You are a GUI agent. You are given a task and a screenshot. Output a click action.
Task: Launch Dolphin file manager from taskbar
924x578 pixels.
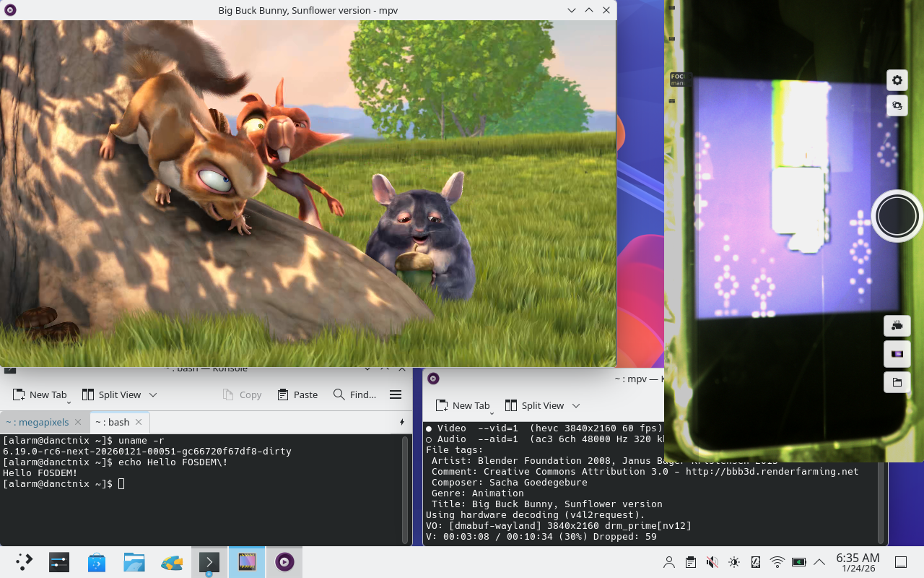pos(134,562)
